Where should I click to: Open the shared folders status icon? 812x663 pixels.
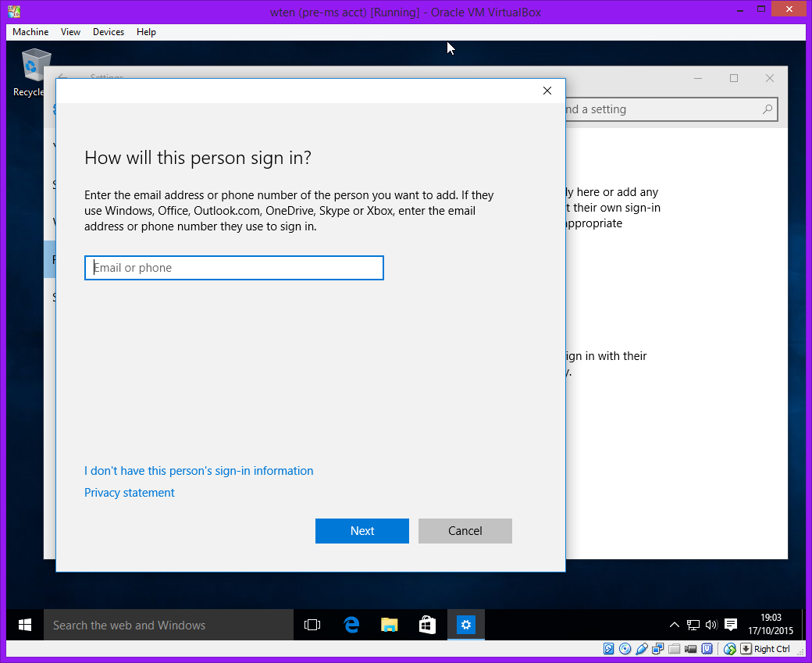tap(674, 649)
